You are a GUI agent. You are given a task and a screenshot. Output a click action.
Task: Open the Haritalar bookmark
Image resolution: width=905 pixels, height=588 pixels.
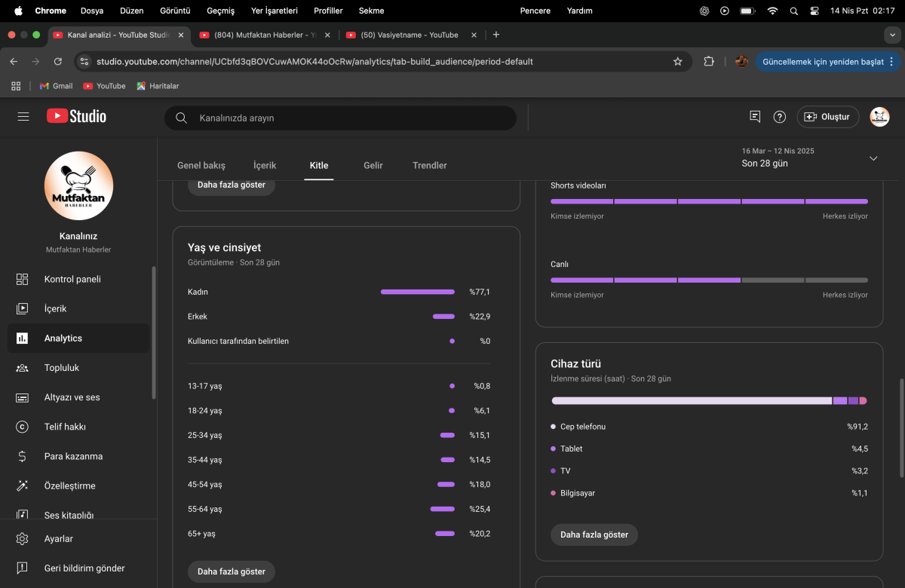point(158,86)
